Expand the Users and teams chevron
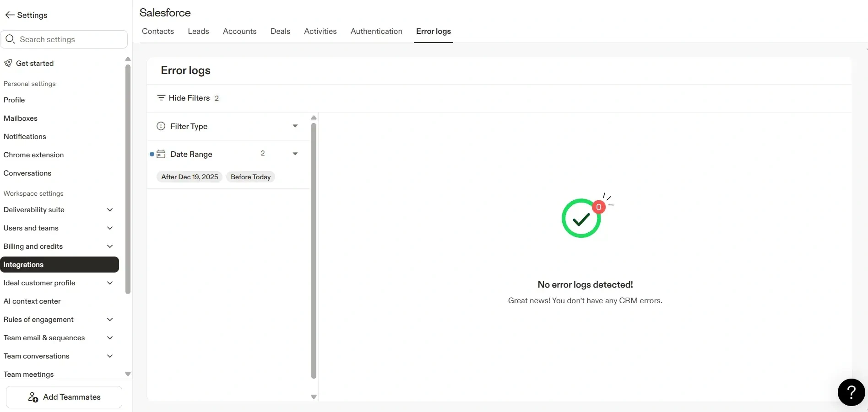The image size is (868, 412). (110, 228)
